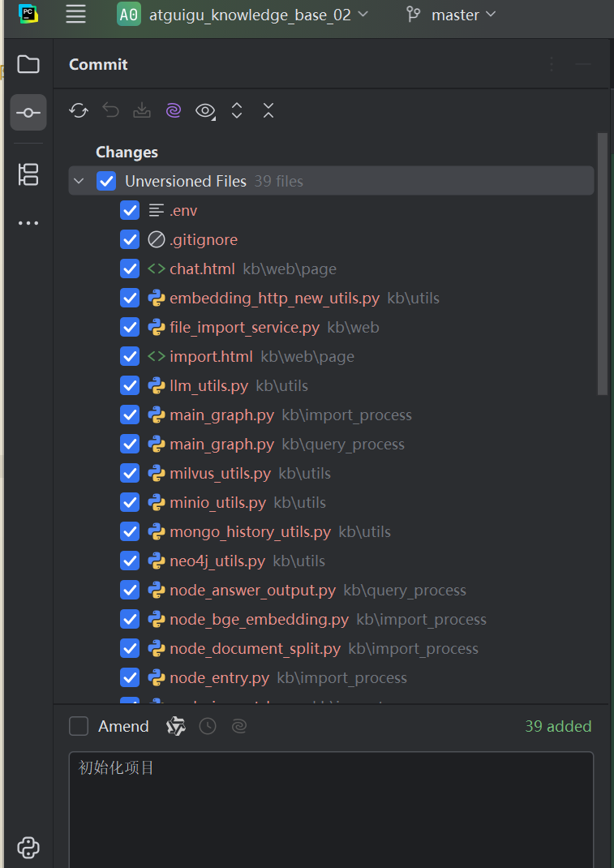
Task: Minimize the Commit panel
Action: coord(583,64)
